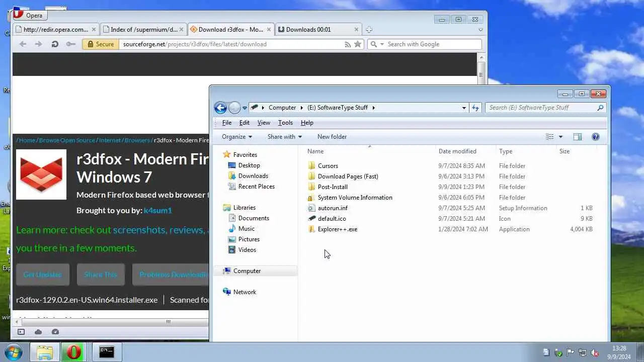Sort by Date modified column
This screenshot has width=644, height=362.
tap(457, 151)
